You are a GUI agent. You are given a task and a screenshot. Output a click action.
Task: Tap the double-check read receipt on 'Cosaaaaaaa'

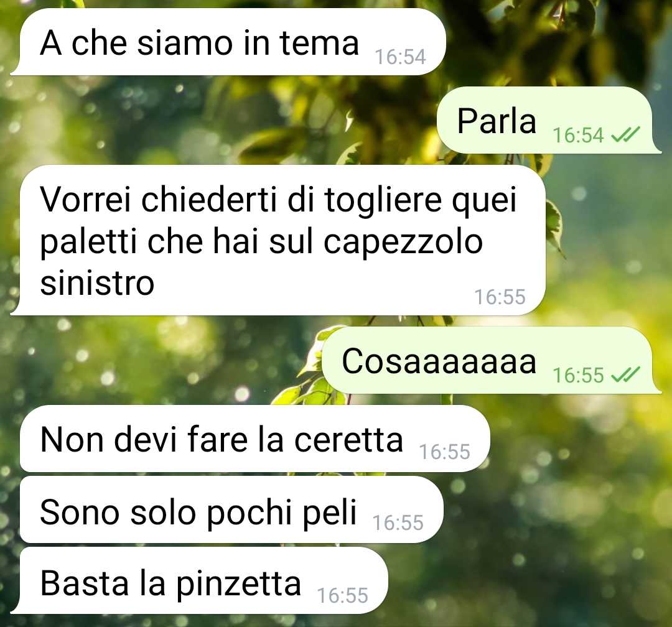click(x=625, y=375)
